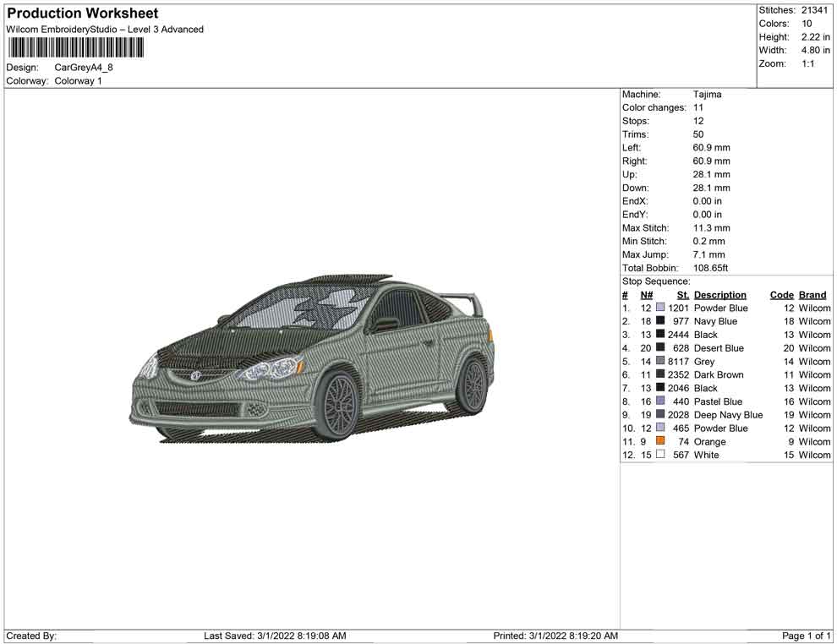
Task: Click the Tajima machine value
Action: coord(707,95)
